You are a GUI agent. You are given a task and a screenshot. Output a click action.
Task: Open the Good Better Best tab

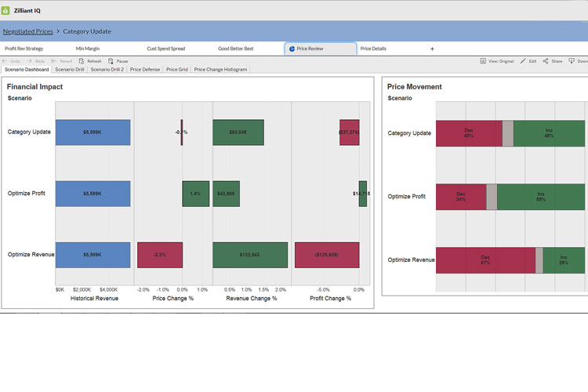[235, 49]
